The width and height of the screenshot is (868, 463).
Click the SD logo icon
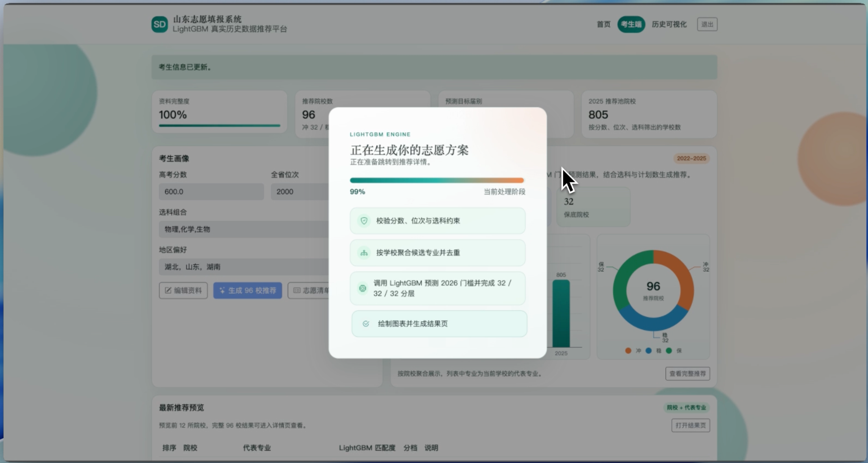tap(159, 24)
